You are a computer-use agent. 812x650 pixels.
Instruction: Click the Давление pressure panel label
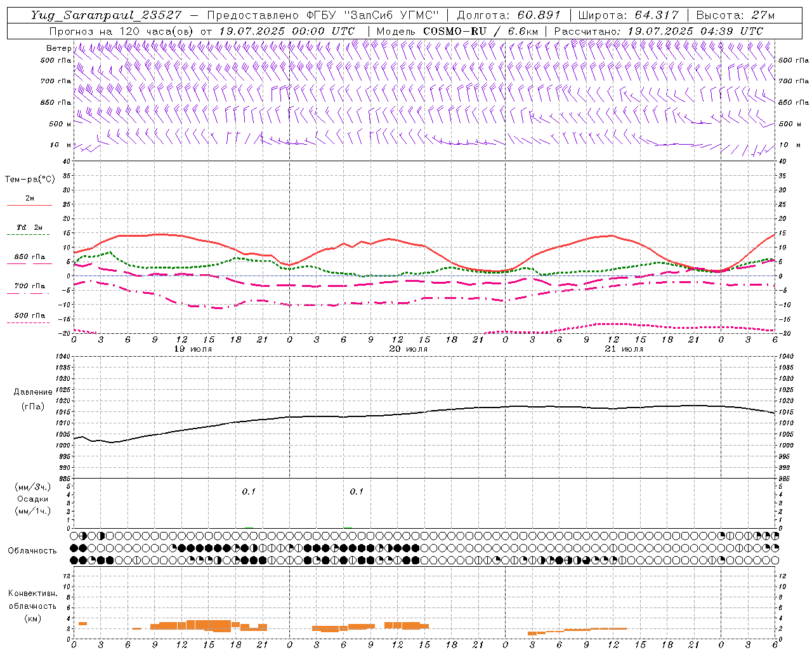point(33,392)
